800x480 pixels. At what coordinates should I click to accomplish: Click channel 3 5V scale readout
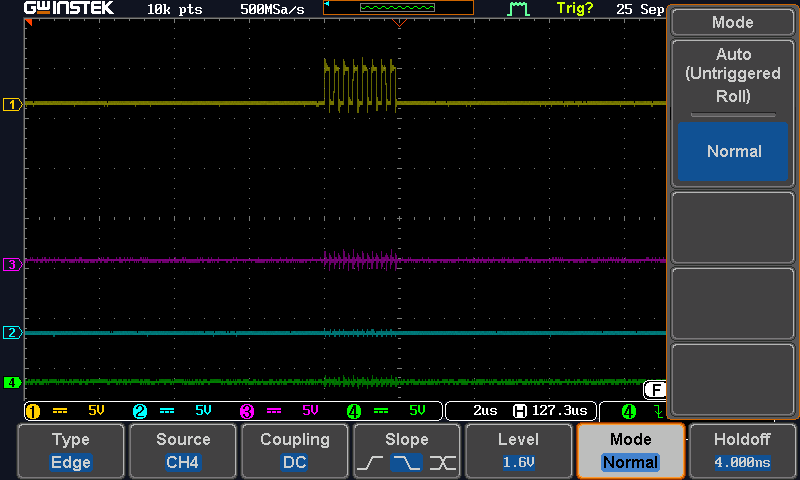pos(311,411)
